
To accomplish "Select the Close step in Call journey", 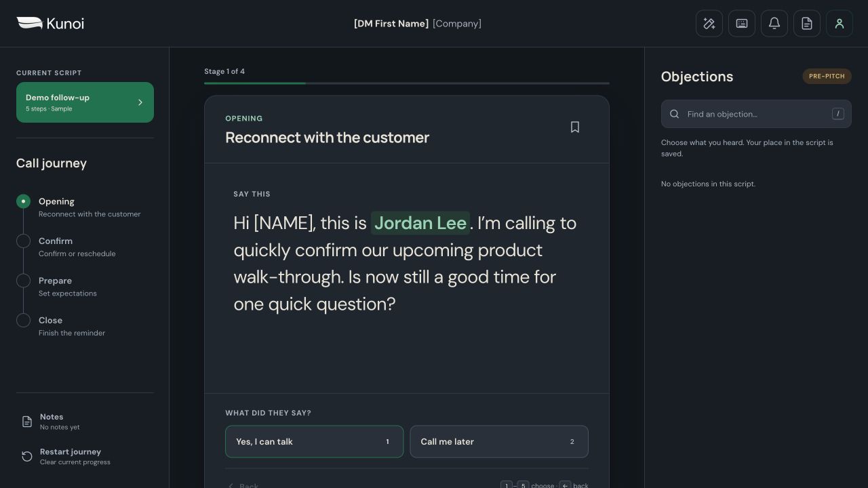I will [85, 326].
